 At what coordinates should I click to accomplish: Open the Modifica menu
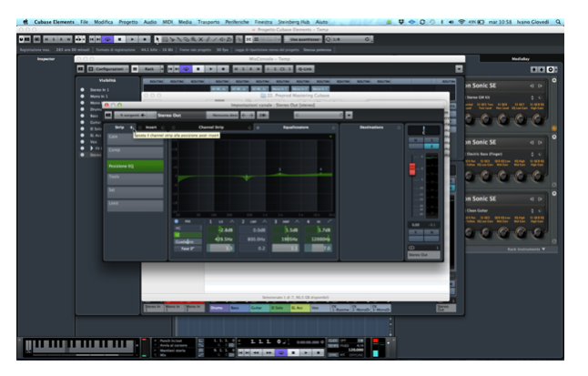point(104,22)
